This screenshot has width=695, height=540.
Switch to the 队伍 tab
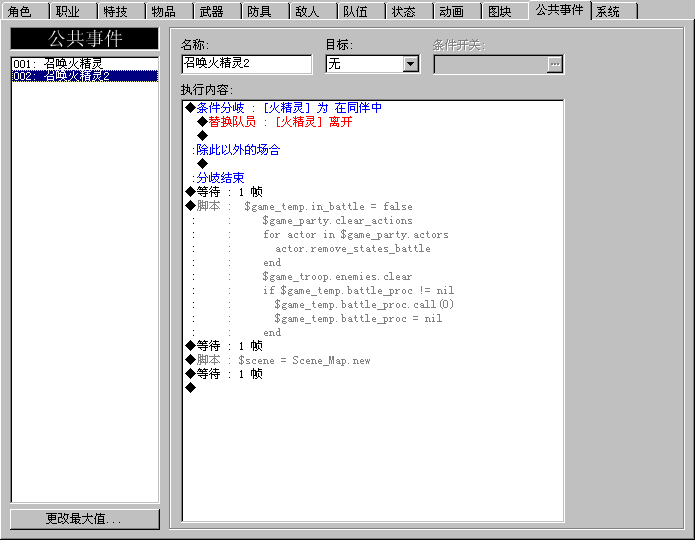(x=361, y=11)
